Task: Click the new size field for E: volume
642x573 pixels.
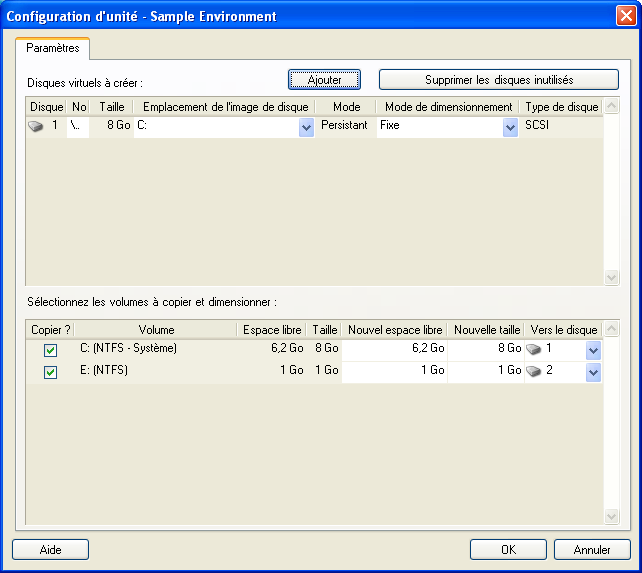Action: 486,372
